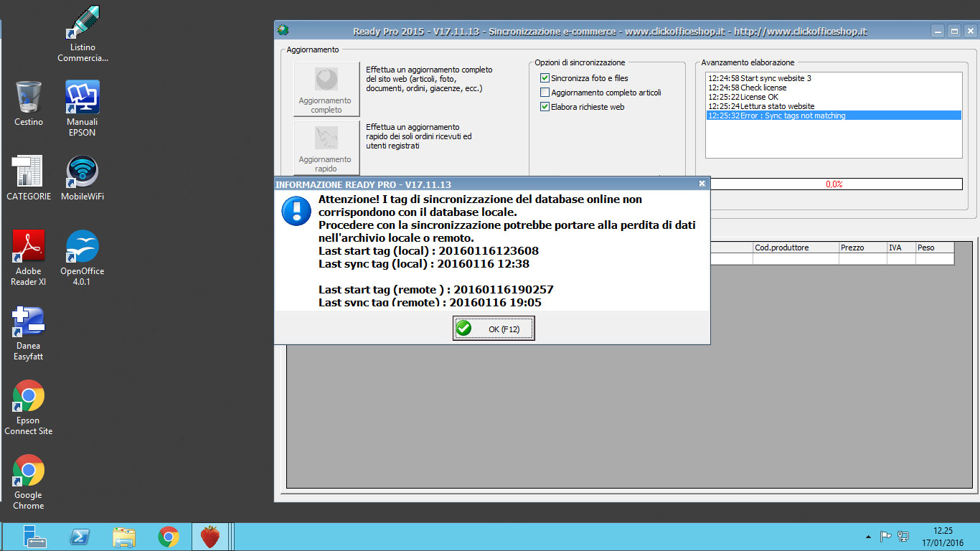
Task: Open the Manuali EPSON desktop shortcut
Action: (x=83, y=108)
